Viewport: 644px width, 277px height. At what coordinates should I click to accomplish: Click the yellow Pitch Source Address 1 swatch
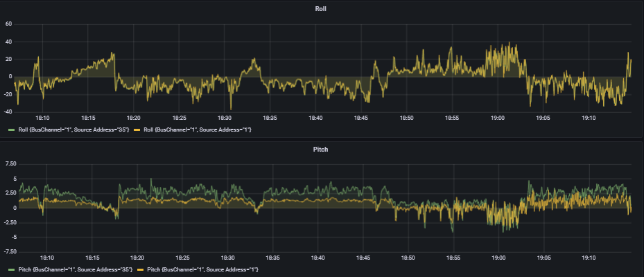click(141, 269)
